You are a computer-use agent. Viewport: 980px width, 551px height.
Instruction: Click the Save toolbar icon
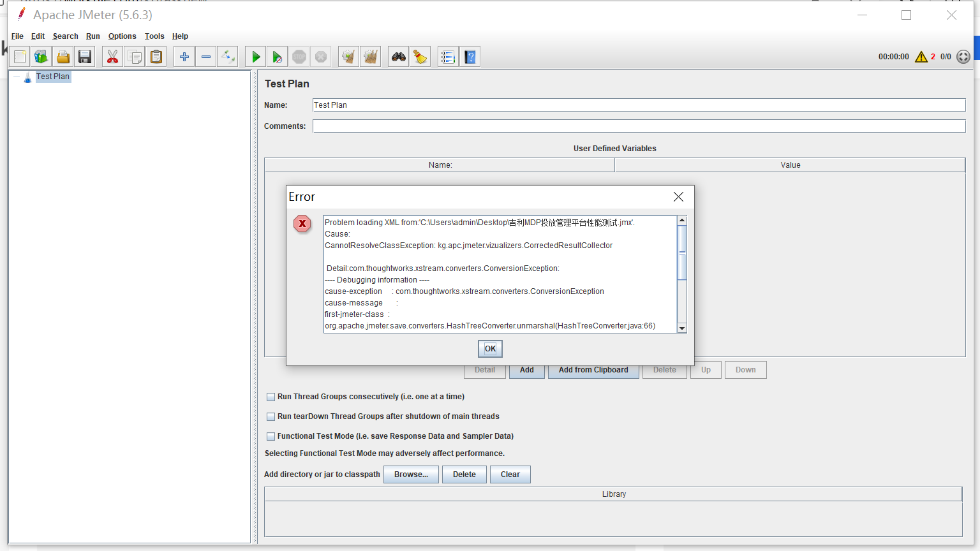coord(85,57)
